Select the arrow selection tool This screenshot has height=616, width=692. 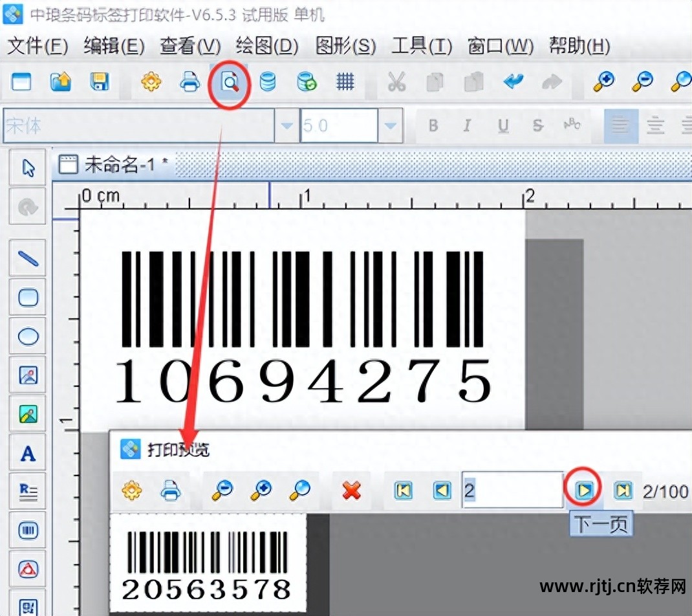pos(27,167)
